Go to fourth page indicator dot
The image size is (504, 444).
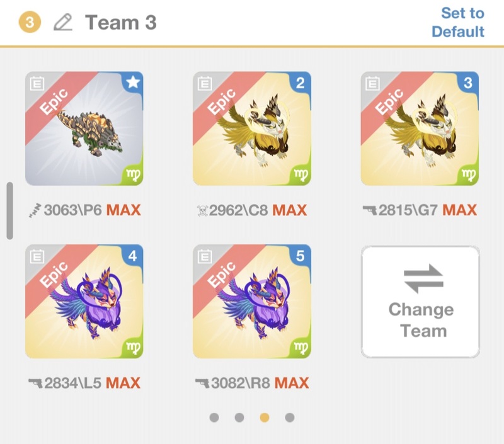pos(290,418)
